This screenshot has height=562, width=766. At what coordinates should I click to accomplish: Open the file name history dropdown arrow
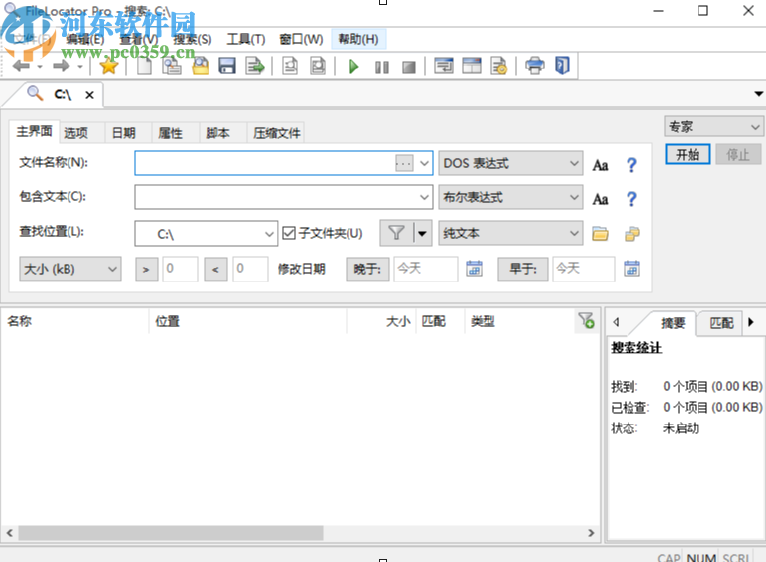[x=424, y=163]
